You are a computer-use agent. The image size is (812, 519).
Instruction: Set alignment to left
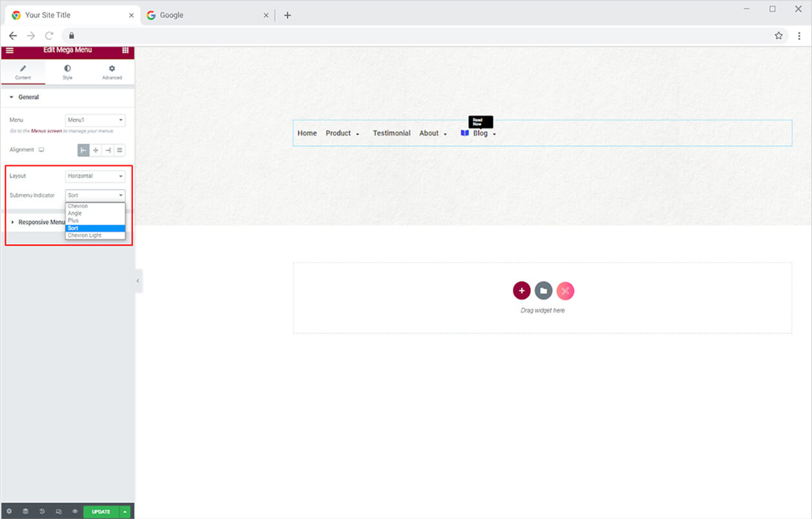pos(83,150)
